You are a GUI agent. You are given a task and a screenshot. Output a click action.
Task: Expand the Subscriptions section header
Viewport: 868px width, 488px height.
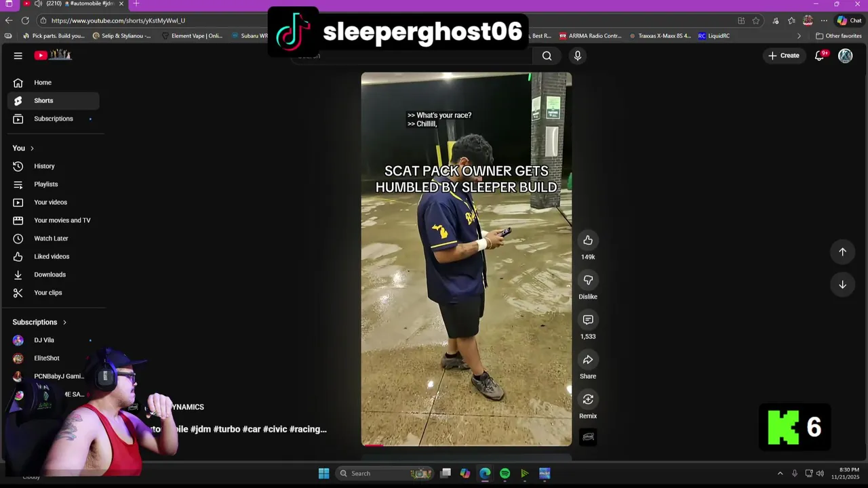(39, 322)
